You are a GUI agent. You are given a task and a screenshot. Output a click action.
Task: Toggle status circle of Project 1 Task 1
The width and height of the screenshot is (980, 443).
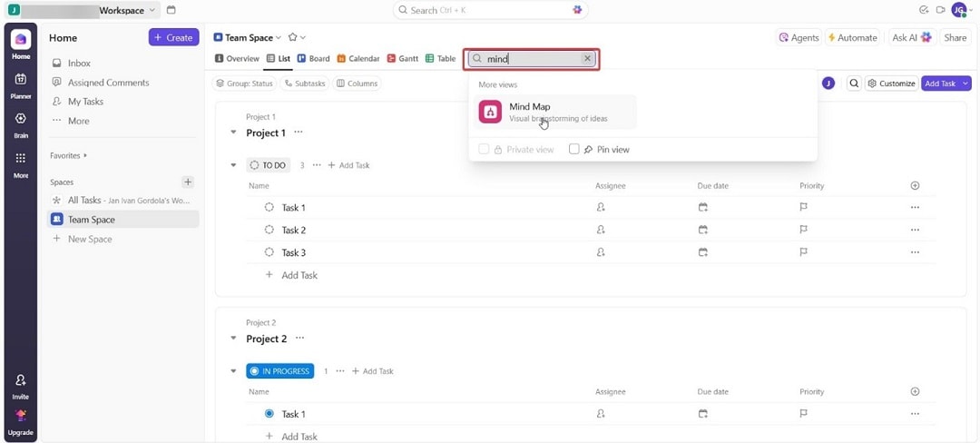click(x=269, y=208)
